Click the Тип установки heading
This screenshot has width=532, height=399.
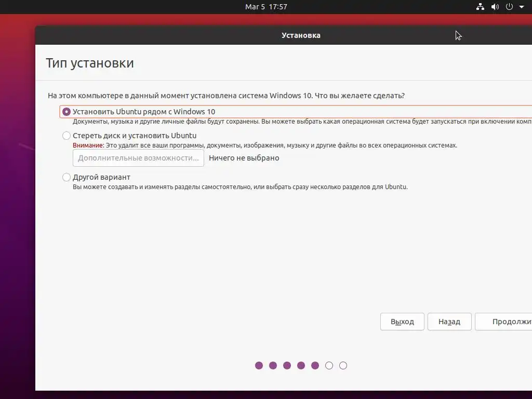pyautogui.click(x=90, y=63)
